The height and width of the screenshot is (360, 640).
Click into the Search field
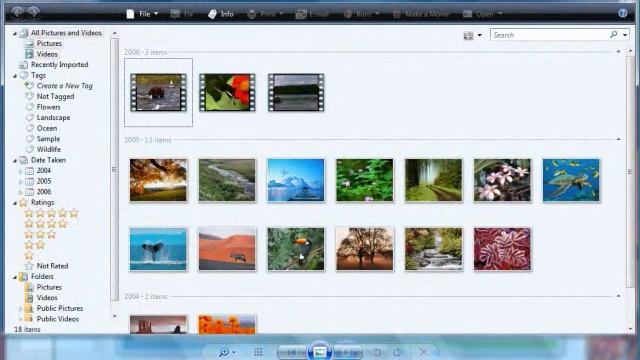point(549,35)
